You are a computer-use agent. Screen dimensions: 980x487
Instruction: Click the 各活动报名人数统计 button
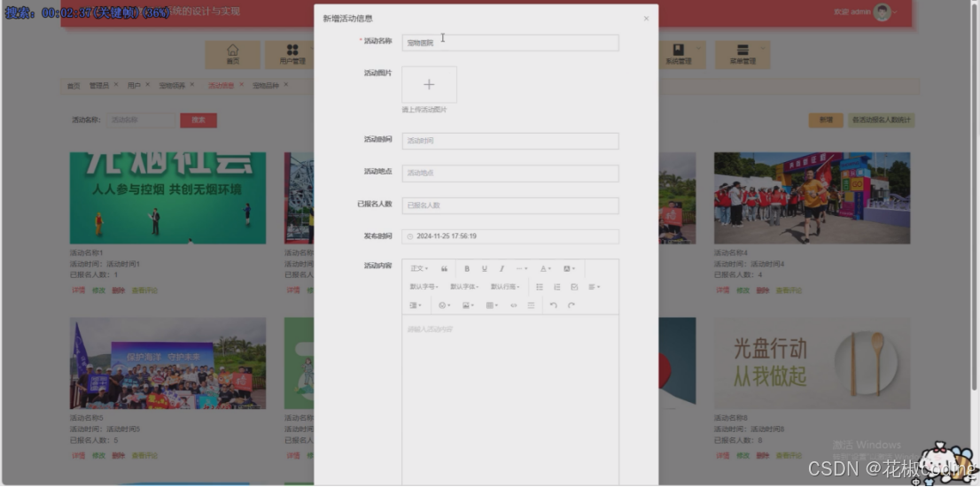(x=882, y=120)
